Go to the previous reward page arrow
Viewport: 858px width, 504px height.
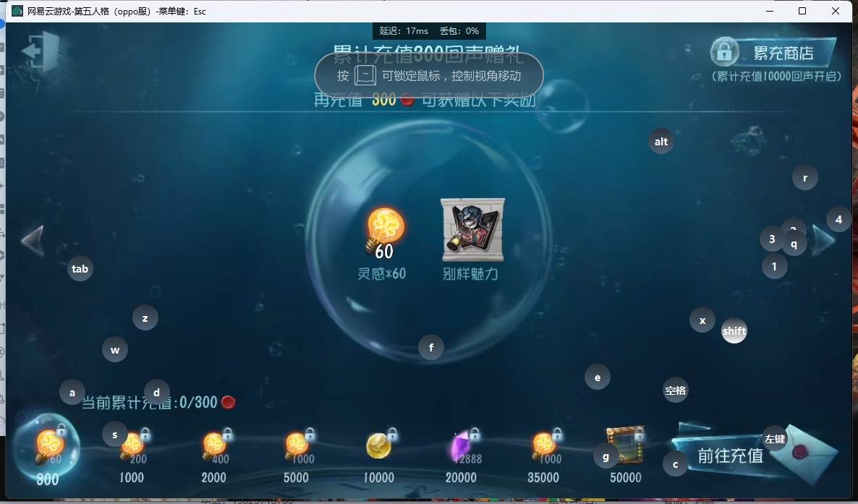[33, 241]
